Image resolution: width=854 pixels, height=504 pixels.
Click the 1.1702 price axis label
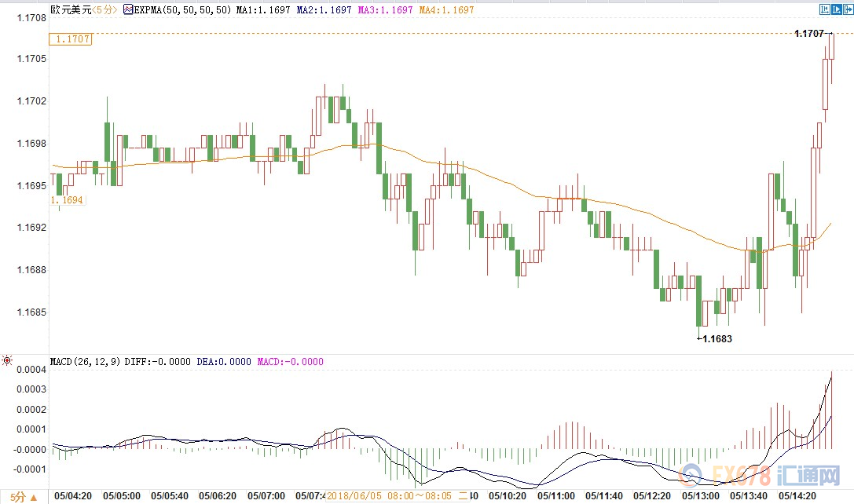tap(31, 101)
